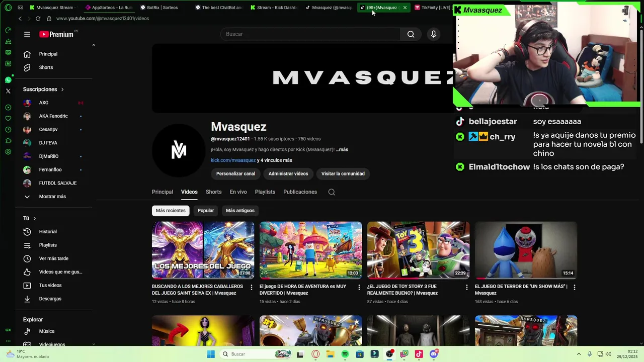Click Visitar la comunidad button

click(343, 173)
